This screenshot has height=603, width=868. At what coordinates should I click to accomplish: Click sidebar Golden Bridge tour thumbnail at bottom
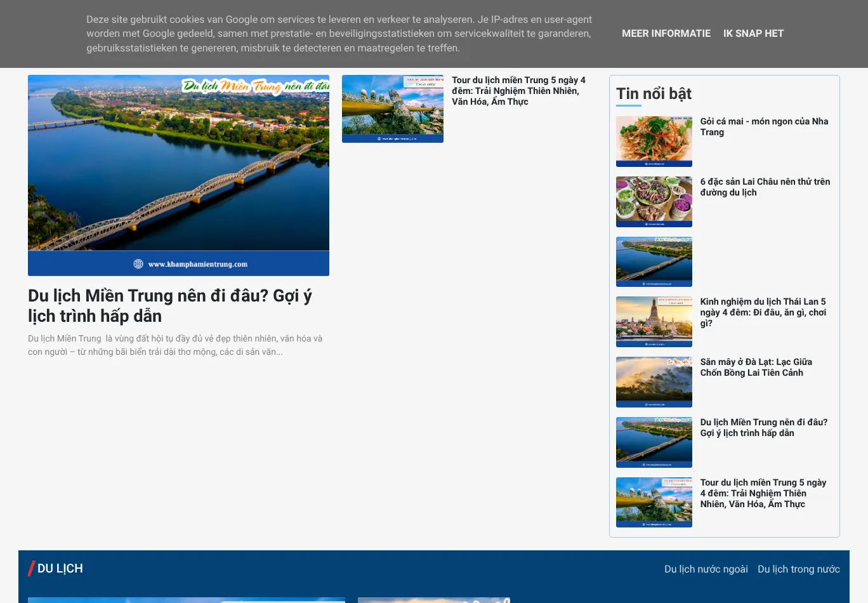(x=654, y=502)
